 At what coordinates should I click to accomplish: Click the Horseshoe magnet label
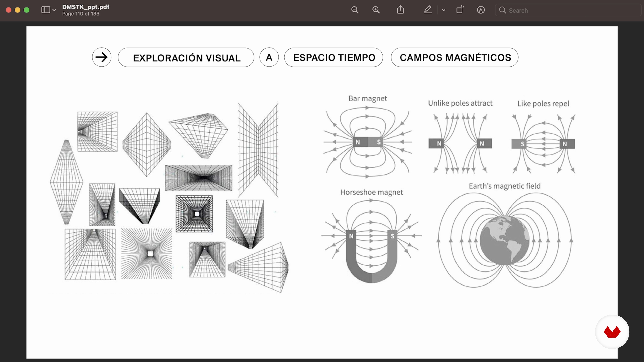371,192
